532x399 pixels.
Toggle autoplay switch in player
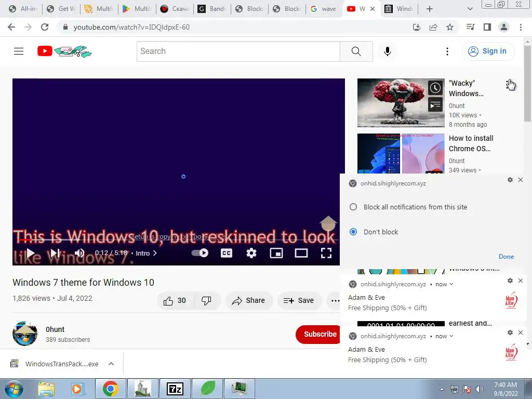pos(200,253)
